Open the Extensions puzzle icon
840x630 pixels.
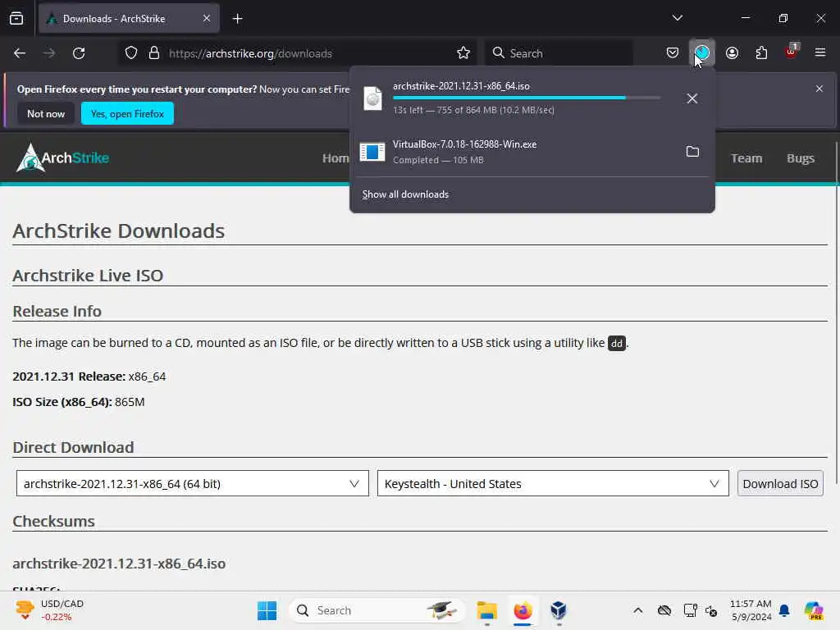click(761, 53)
